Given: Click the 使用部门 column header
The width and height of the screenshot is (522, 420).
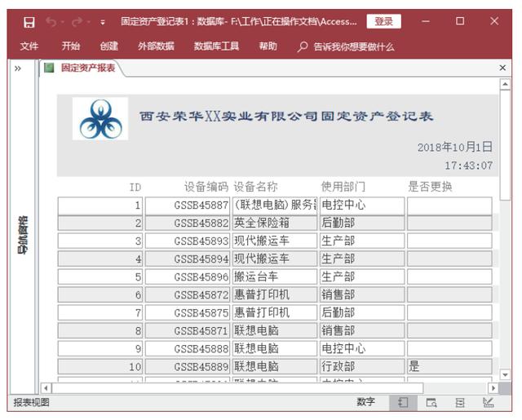Looking at the screenshot, I should (343, 187).
